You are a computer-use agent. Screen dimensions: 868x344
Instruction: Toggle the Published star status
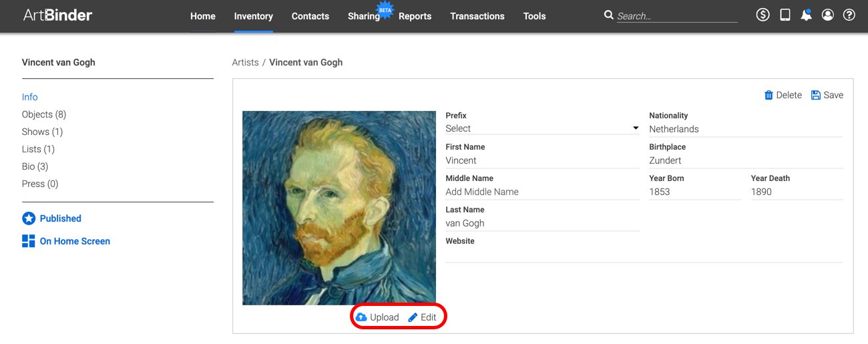click(51, 218)
